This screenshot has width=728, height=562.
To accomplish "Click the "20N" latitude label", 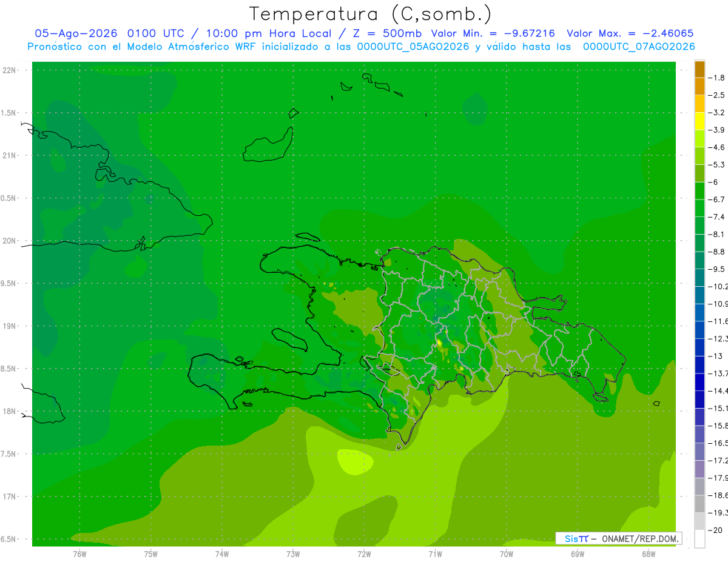I will pos(9,241).
